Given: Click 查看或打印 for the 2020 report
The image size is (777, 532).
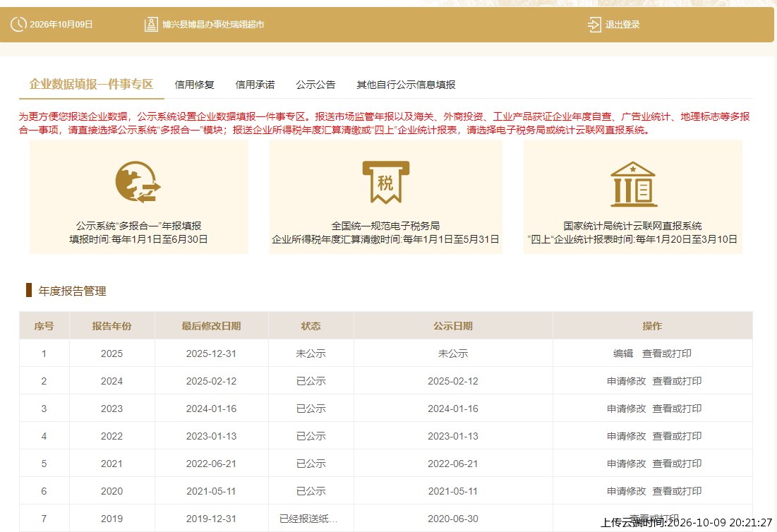Looking at the screenshot, I should 677,491.
